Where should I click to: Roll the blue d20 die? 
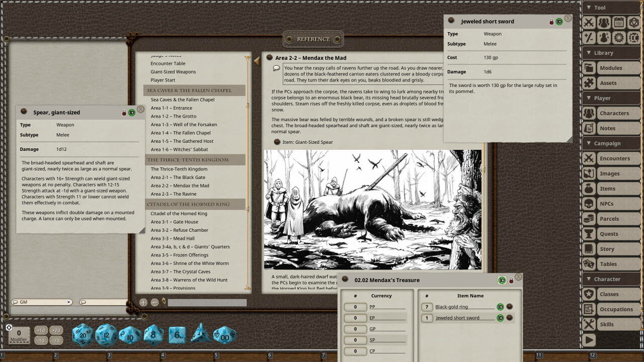click(82, 334)
